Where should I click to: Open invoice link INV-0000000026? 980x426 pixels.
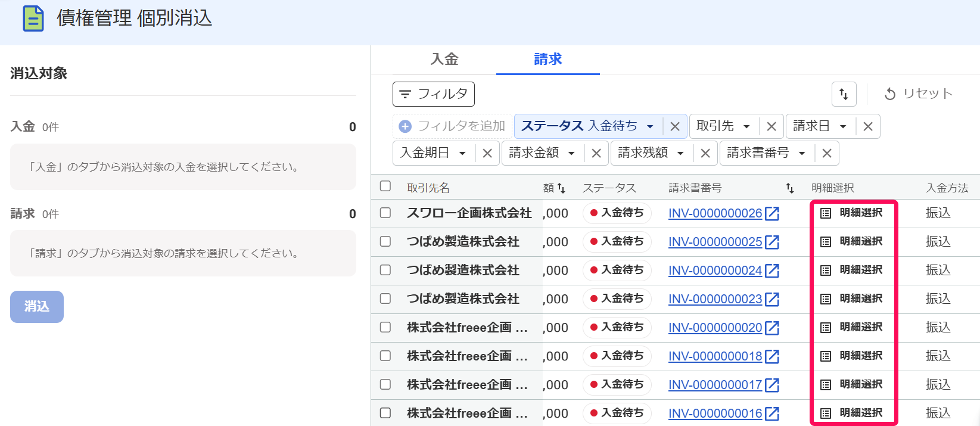[715, 213]
